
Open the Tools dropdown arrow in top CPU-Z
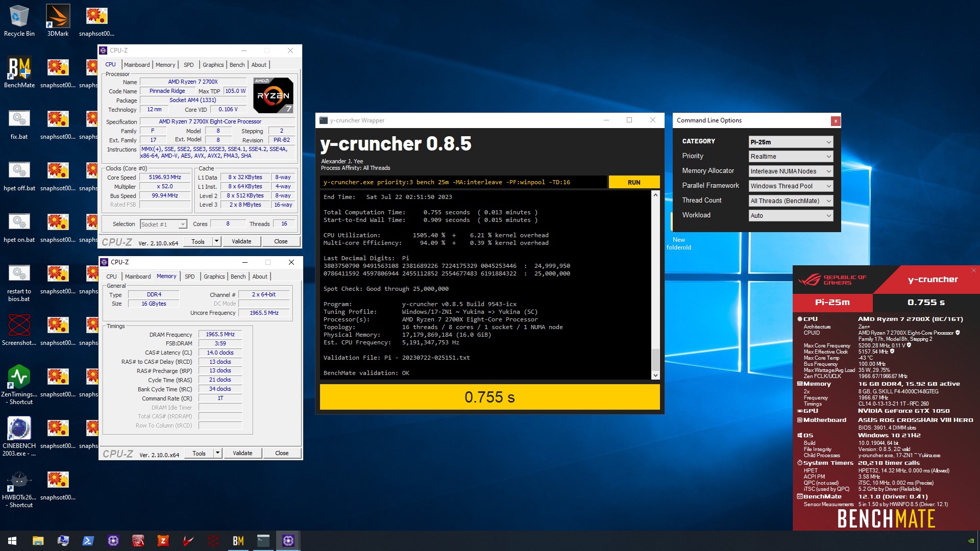[216, 241]
